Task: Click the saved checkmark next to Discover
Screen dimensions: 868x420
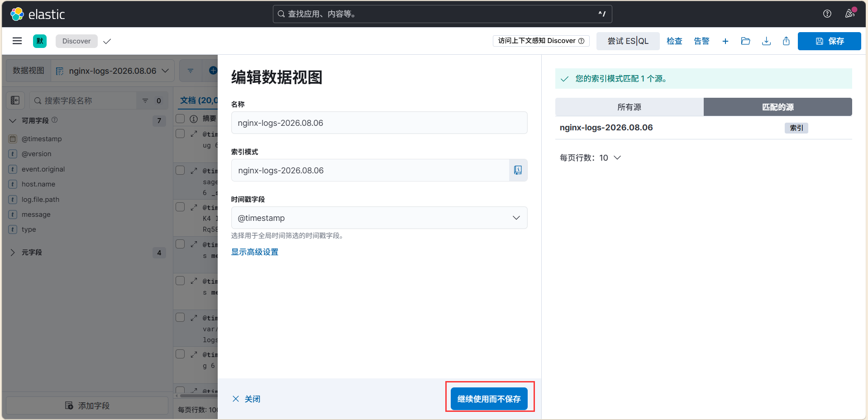Action: pos(107,41)
